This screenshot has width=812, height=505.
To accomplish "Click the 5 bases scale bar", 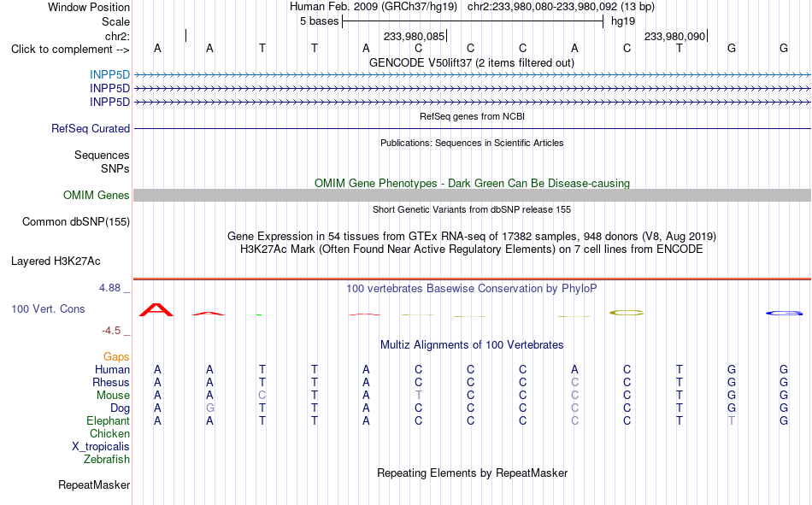I will pyautogui.click(x=473, y=21).
